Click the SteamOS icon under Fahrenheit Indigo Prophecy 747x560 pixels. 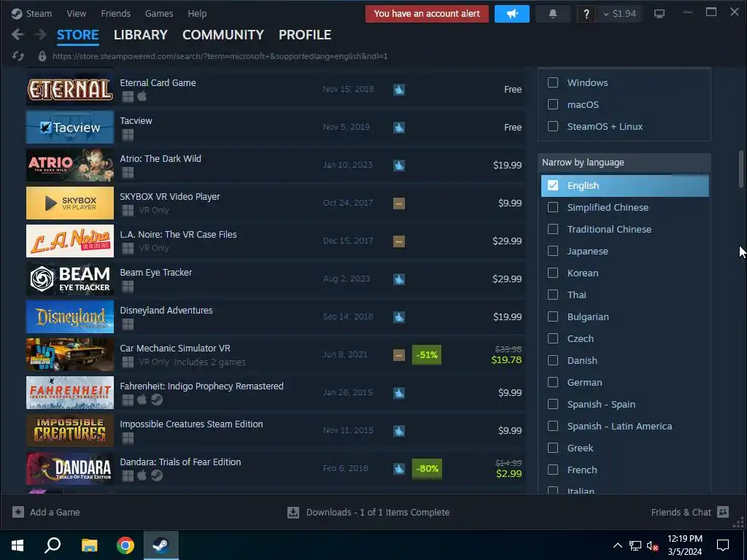coord(157,400)
